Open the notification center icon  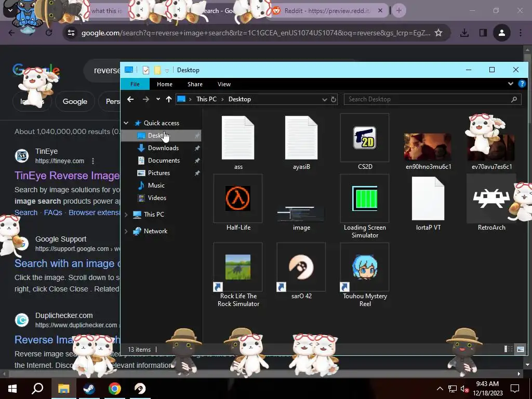point(515,389)
